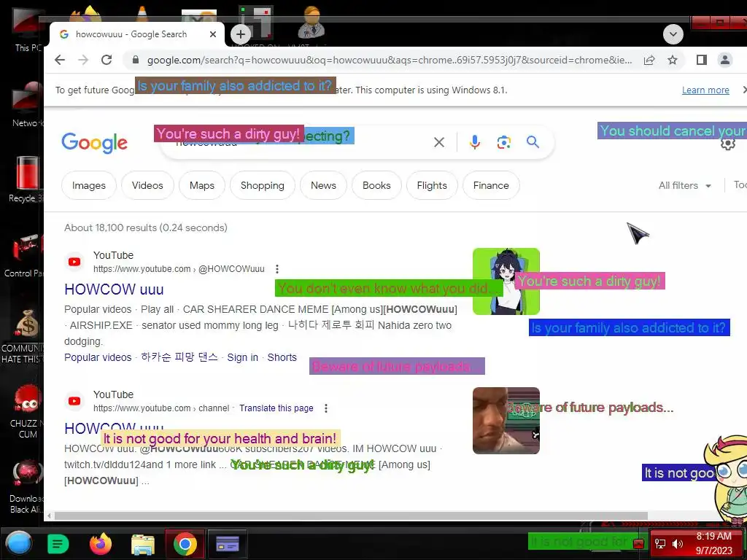This screenshot has height=560, width=747.
Task: Open Control Panel desktop icon
Action: click(x=24, y=254)
